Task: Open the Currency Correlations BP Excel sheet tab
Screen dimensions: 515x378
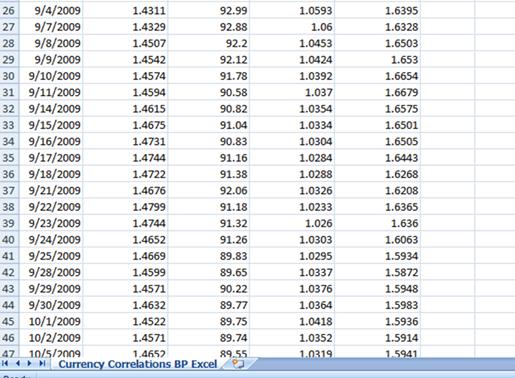Action: pyautogui.click(x=138, y=364)
